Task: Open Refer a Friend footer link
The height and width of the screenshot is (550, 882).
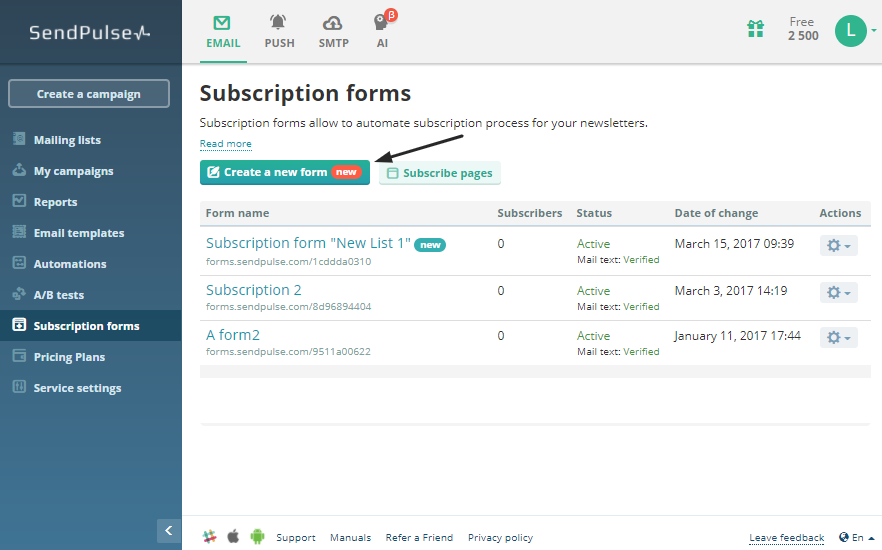Action: [419, 538]
